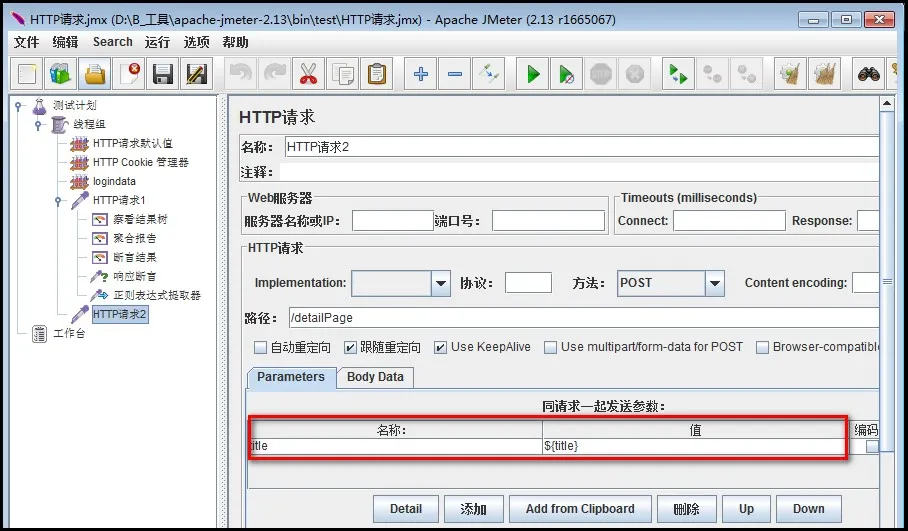Viewport: 908px width, 531px height.
Task: Open the 选项 menu
Action: [x=196, y=42]
